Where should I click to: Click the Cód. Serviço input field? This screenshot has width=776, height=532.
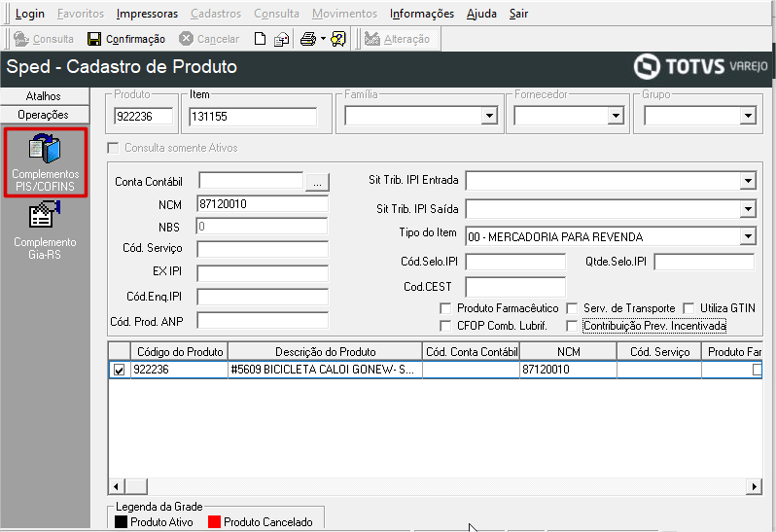click(263, 249)
